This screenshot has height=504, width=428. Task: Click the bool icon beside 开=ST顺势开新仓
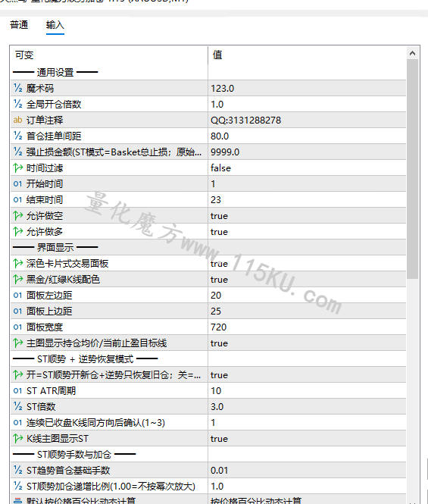click(x=17, y=375)
